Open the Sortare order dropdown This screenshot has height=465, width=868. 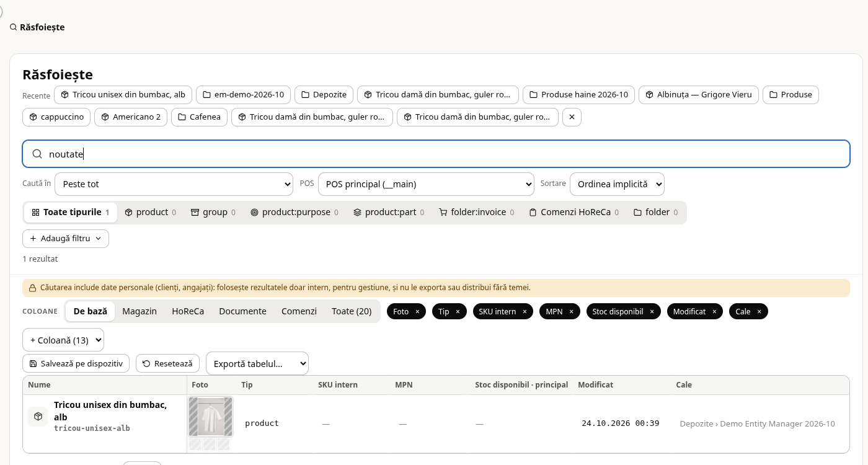click(x=617, y=184)
